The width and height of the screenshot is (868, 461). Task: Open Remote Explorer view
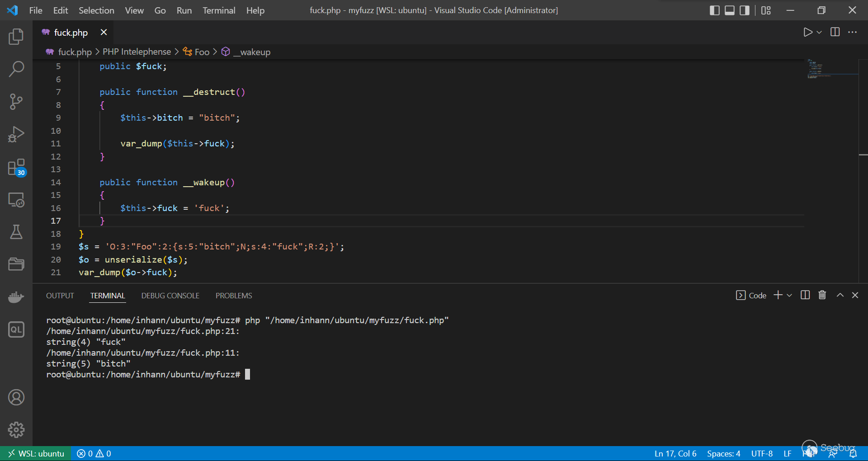coord(16,200)
